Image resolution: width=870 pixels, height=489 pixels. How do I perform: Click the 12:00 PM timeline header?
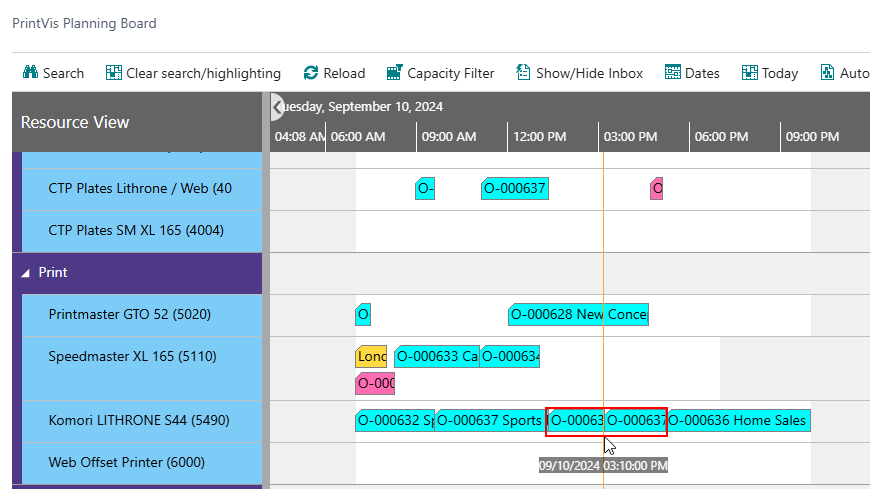[540, 137]
